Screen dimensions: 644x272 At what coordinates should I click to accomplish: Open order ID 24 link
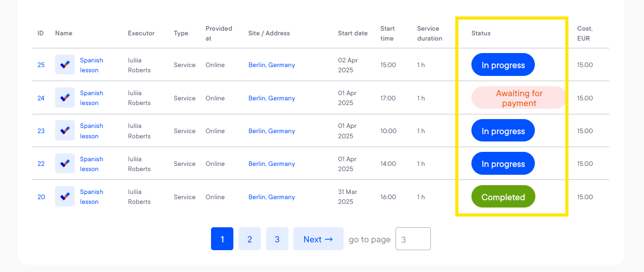(41, 98)
